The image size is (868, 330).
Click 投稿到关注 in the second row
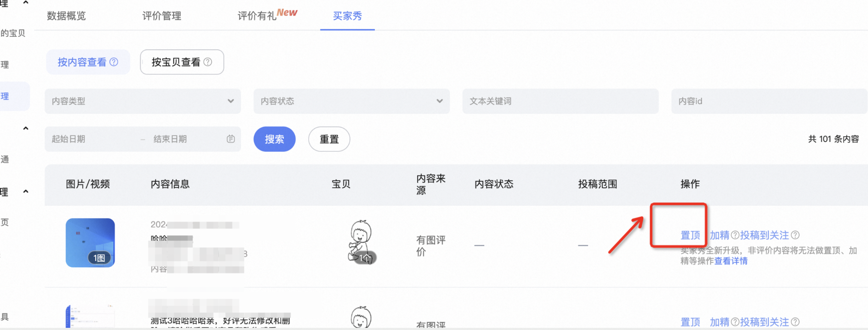(x=765, y=322)
